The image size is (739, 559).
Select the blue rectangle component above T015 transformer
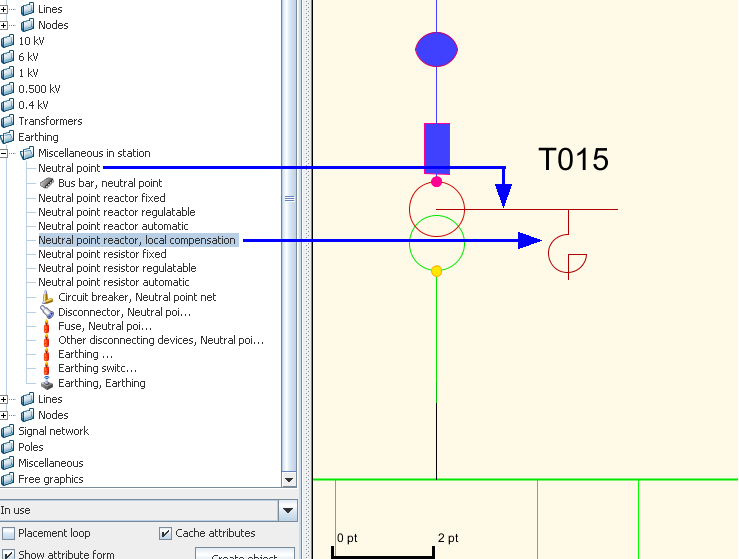click(x=437, y=148)
